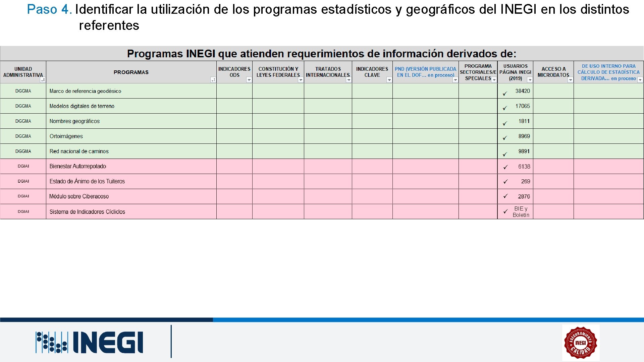
Task: Select Red nacional de caminos cell
Action: click(x=79, y=151)
